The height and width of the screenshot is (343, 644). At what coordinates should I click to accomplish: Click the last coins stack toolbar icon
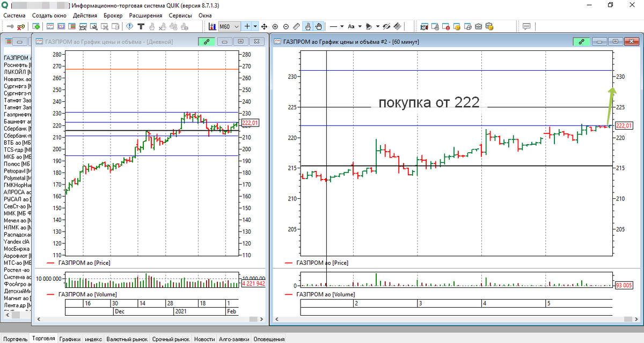pos(489,26)
